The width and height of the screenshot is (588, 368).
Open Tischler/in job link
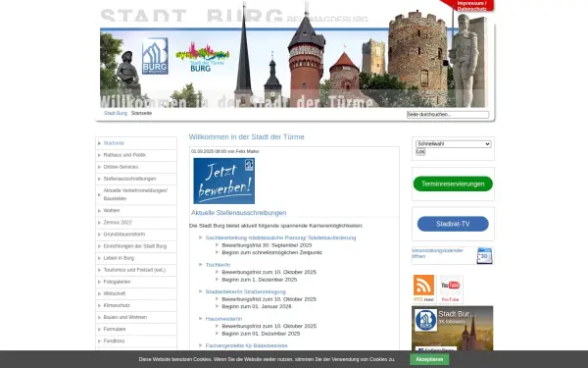[x=218, y=265]
